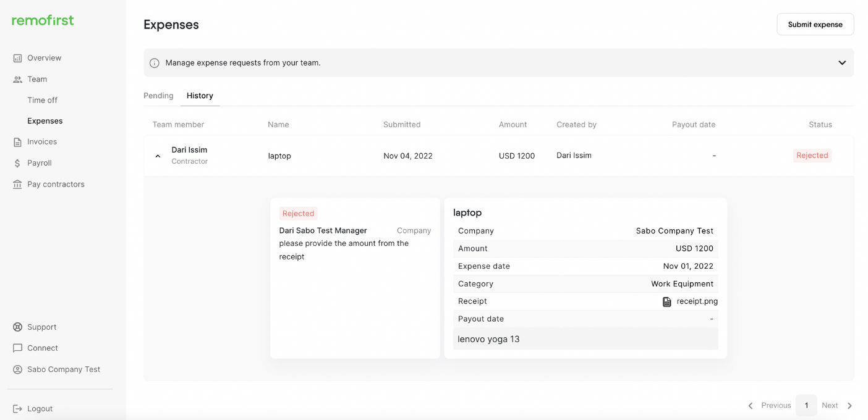Click the receipt.png file icon
Viewport: 868px width, 420px height.
(666, 301)
